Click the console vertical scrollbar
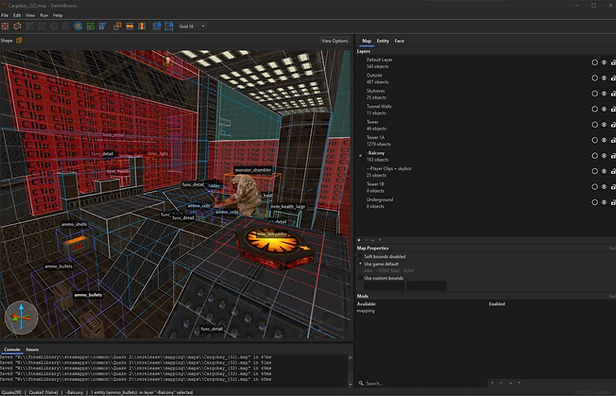 point(350,370)
